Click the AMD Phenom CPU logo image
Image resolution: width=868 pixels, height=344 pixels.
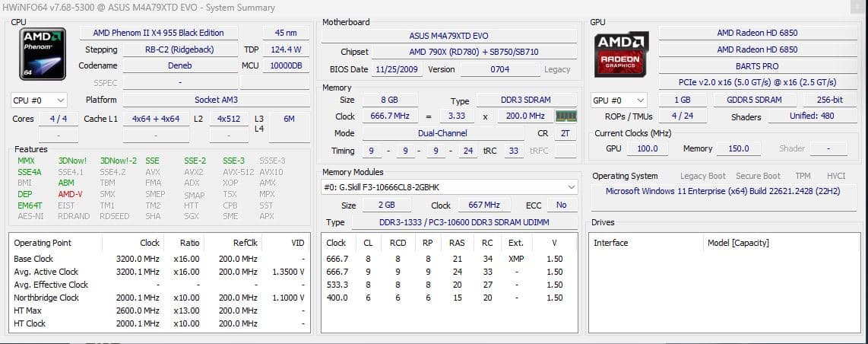coord(43,54)
